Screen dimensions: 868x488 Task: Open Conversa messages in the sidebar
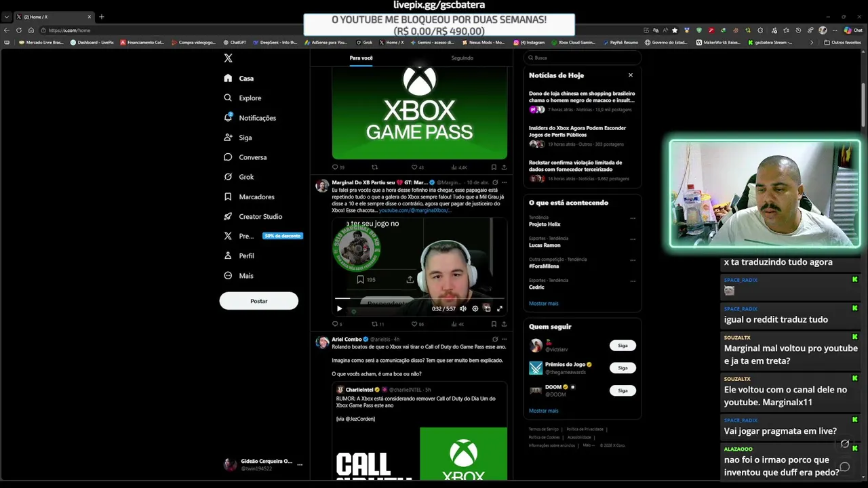click(x=245, y=157)
